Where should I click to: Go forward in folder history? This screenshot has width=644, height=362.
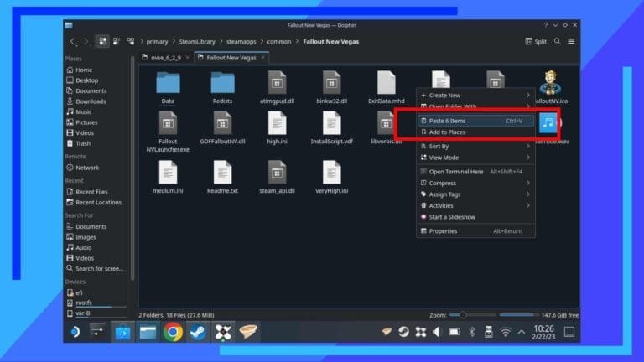pyautogui.click(x=86, y=41)
